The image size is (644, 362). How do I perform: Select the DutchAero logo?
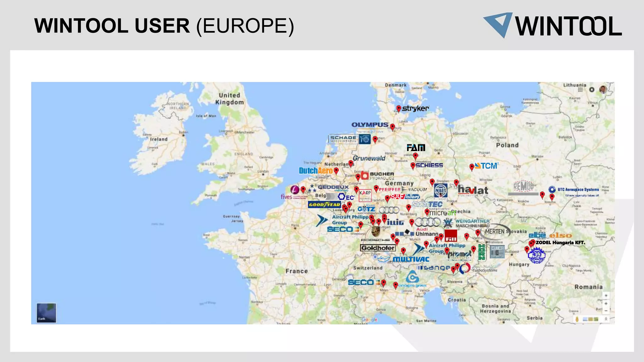316,171
